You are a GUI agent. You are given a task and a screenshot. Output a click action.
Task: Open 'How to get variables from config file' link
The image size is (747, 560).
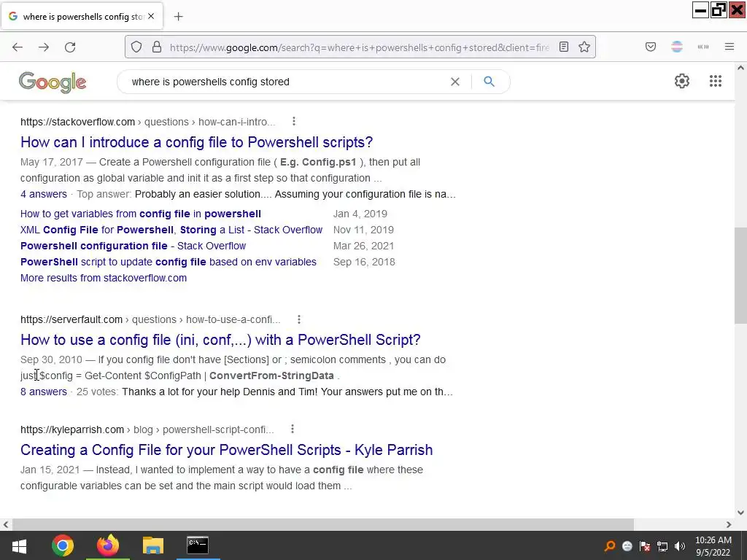[x=141, y=214]
